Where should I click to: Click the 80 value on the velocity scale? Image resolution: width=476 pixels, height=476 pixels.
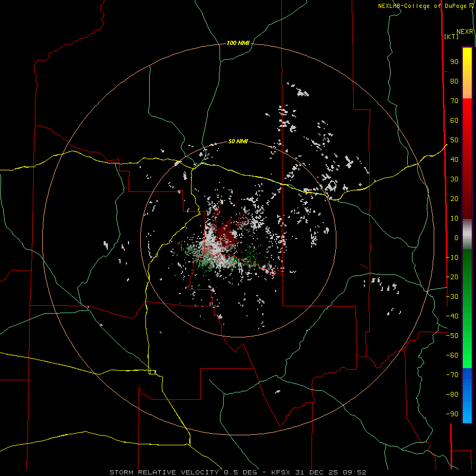[454, 81]
